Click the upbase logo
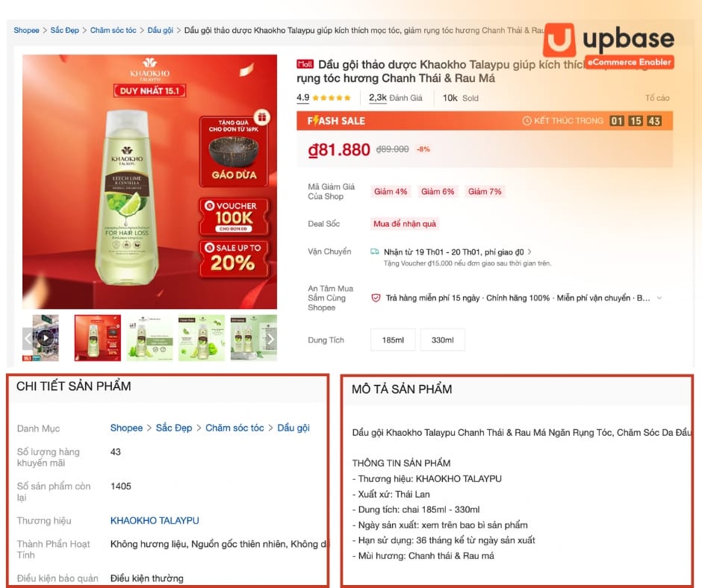702x588 pixels. (x=609, y=46)
